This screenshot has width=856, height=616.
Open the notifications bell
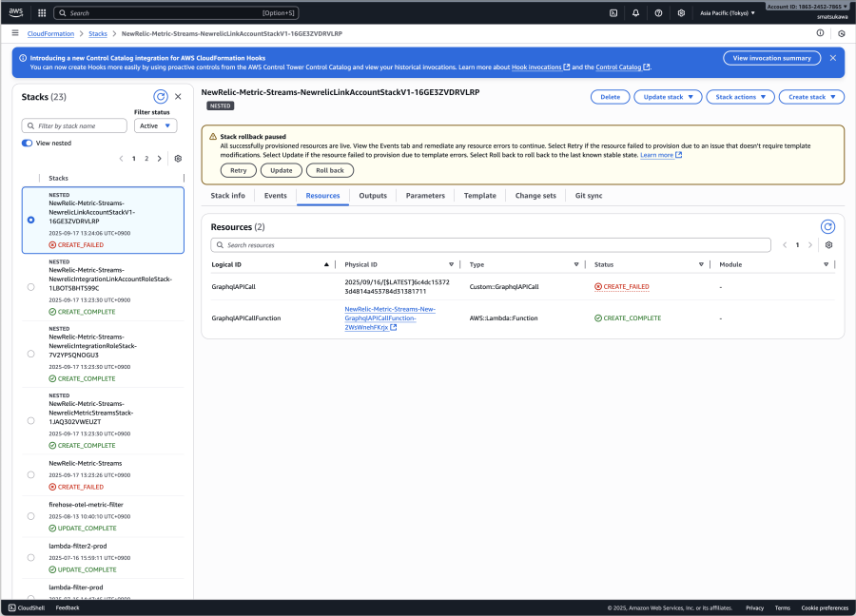(636, 13)
